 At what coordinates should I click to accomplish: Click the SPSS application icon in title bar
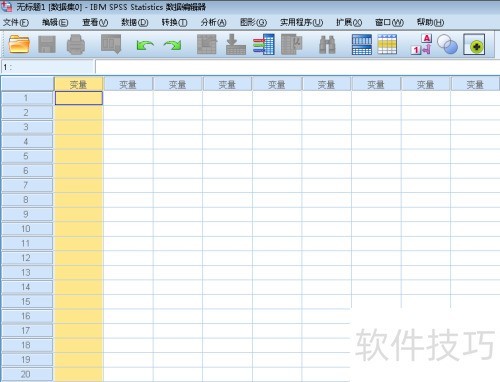tap(6, 6)
